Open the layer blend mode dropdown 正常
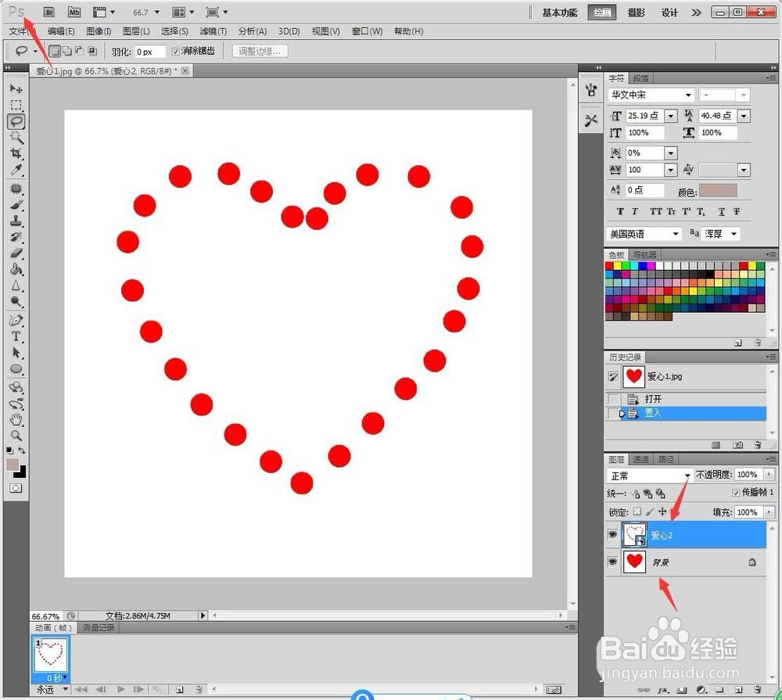 (650, 476)
